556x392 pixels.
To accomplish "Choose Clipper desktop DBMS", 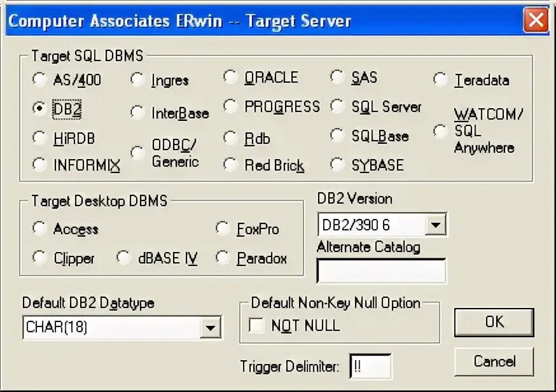I will point(39,258).
